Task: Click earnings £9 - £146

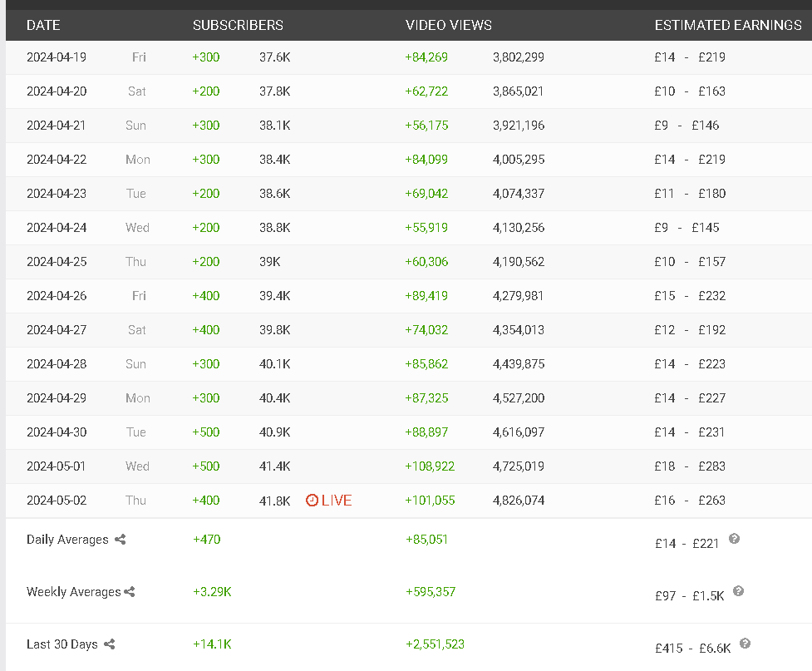Action: pos(687,126)
